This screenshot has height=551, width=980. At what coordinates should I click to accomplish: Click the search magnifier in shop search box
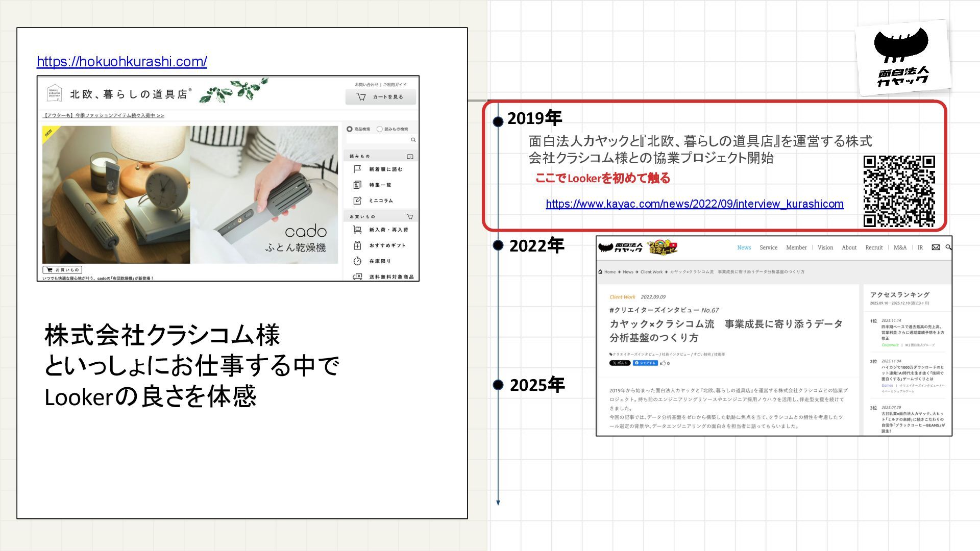pos(413,140)
